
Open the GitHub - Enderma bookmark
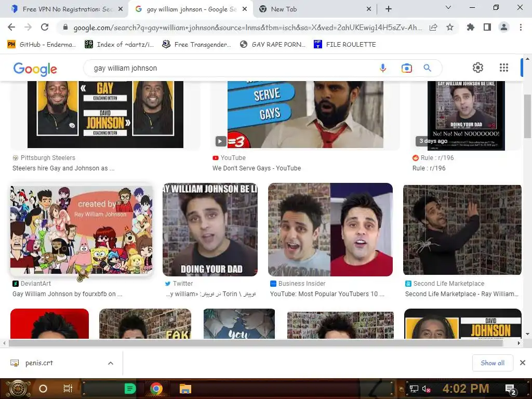(x=42, y=45)
